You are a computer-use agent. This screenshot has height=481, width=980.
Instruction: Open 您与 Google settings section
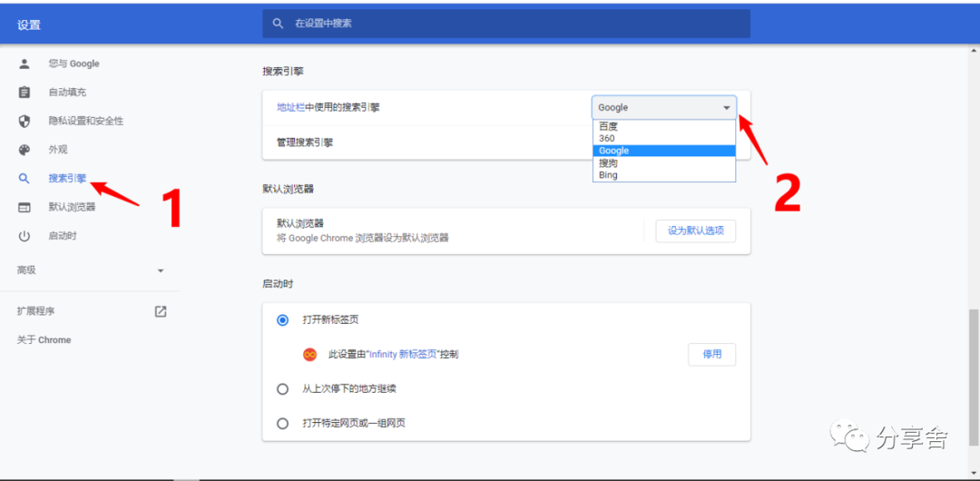point(73,64)
